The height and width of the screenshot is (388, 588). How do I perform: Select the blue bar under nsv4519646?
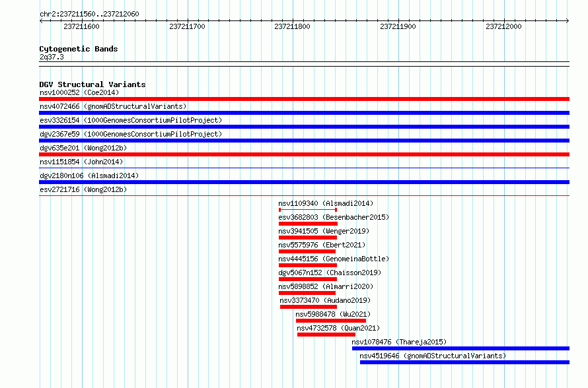(465, 362)
